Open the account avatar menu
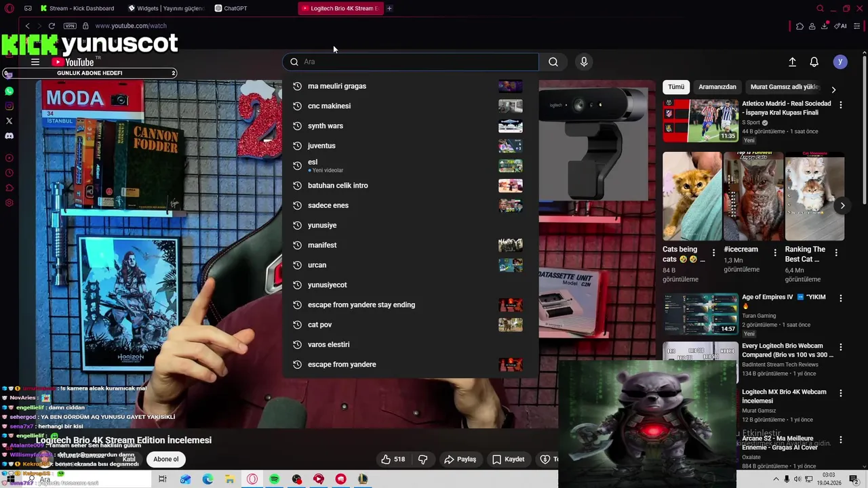This screenshot has width=868, height=488. pyautogui.click(x=840, y=62)
